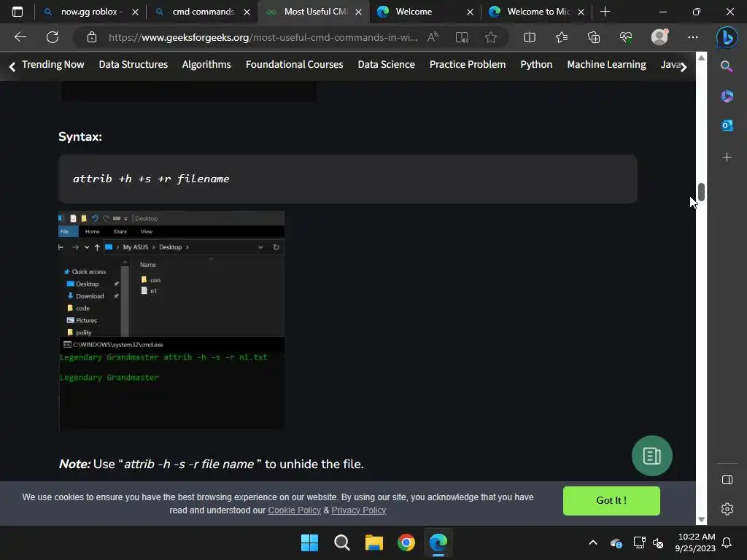Click the scrollbar down arrow
747x560 pixels.
click(x=701, y=519)
